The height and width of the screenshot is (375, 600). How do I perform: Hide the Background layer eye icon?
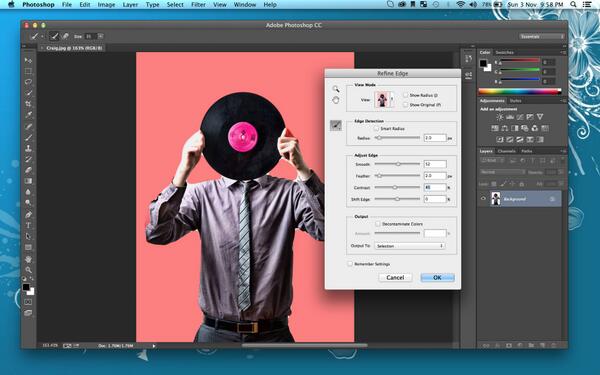pyautogui.click(x=483, y=199)
